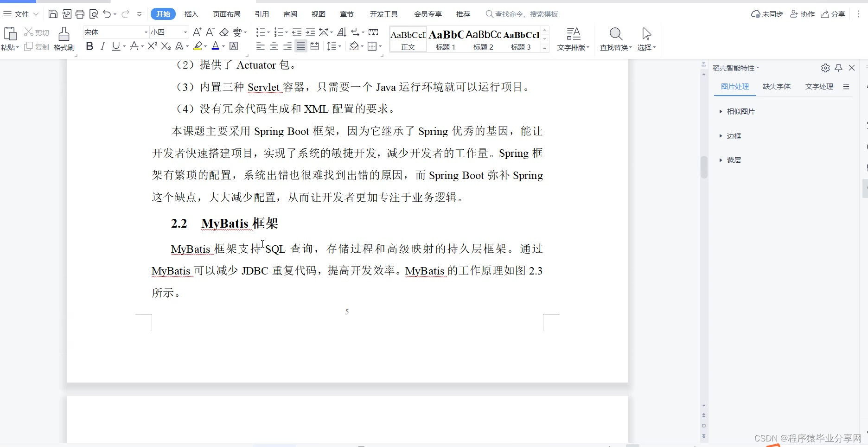Screen dimensions: 868x447
Task: Undo the last action
Action: click(107, 14)
